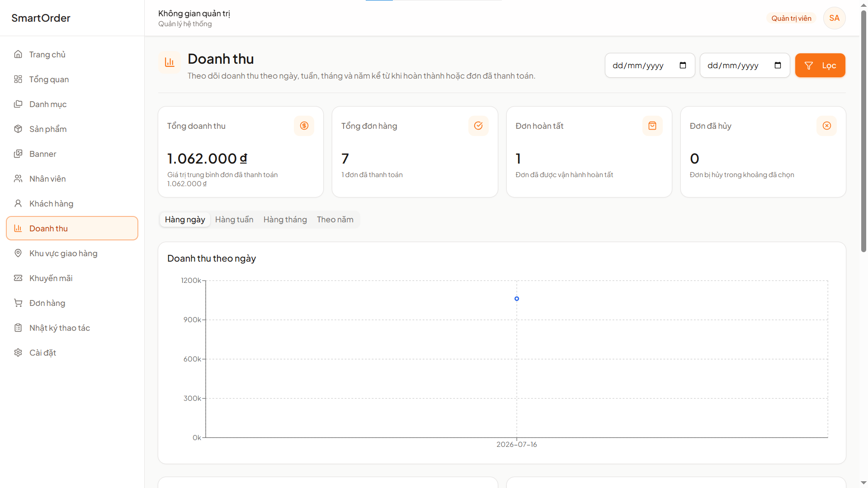Click the Quản trị viên badge
This screenshot has width=868, height=488.
coord(791,18)
